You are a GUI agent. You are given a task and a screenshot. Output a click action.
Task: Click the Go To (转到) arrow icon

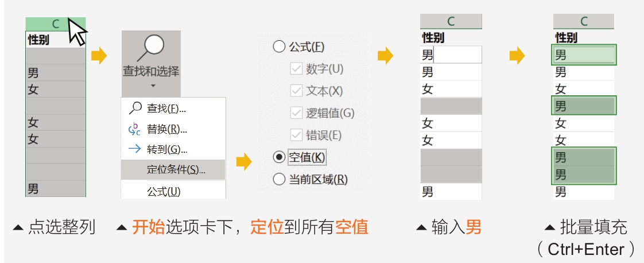135,149
